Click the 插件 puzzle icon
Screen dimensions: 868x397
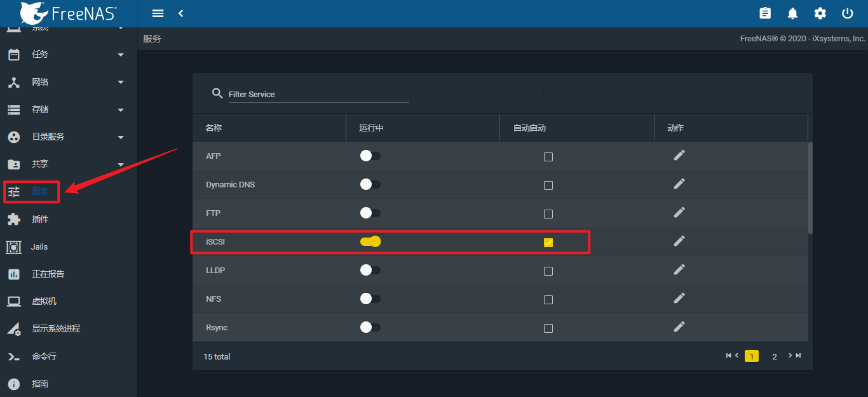pos(13,219)
